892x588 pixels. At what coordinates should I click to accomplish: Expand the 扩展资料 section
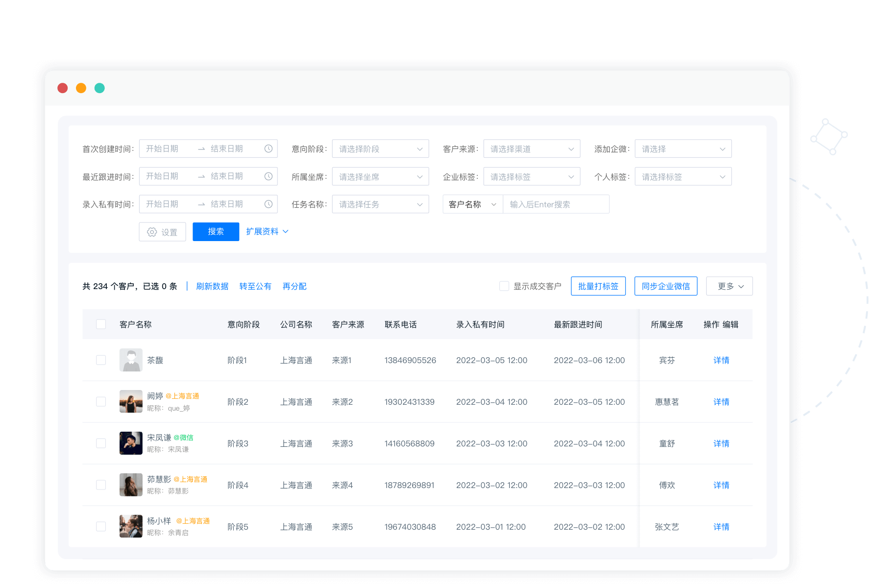click(267, 232)
